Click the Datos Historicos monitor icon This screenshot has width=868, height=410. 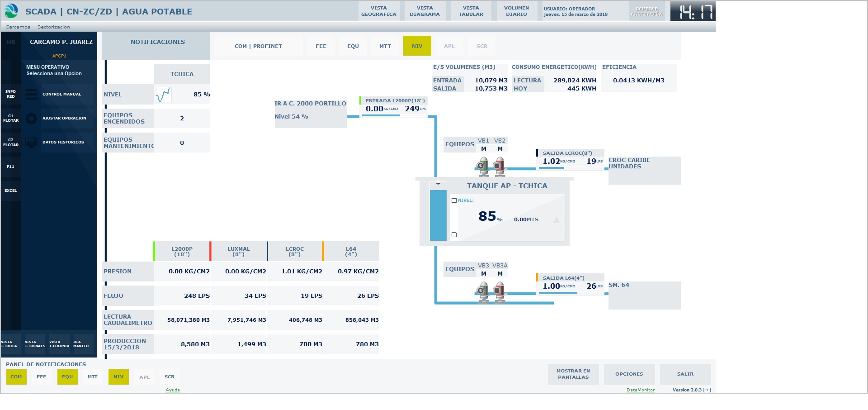(x=32, y=143)
